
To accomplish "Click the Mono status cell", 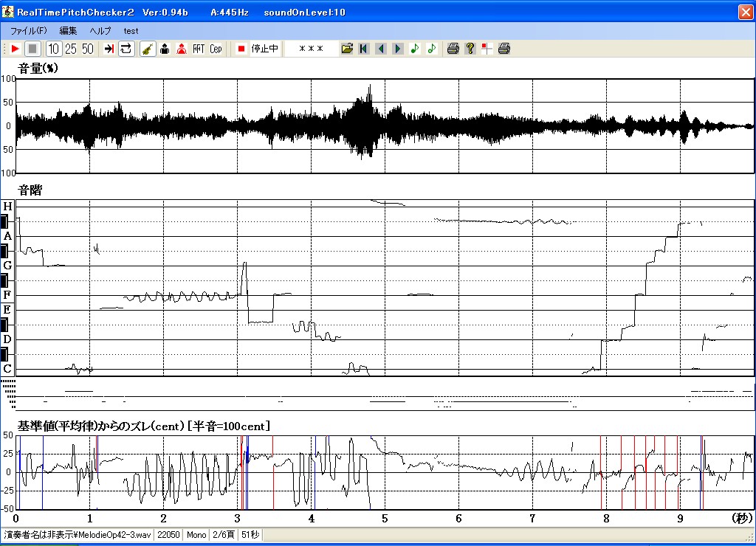I will 196,534.
